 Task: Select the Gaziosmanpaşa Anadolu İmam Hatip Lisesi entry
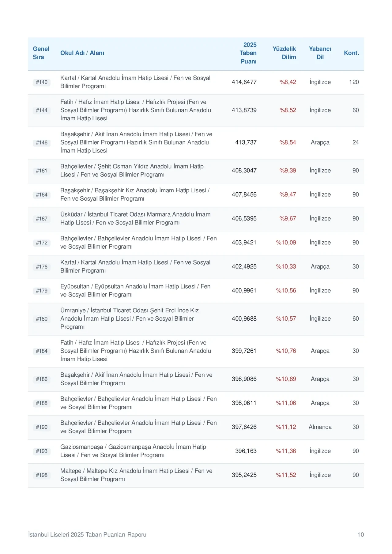pyautogui.click(x=133, y=451)
